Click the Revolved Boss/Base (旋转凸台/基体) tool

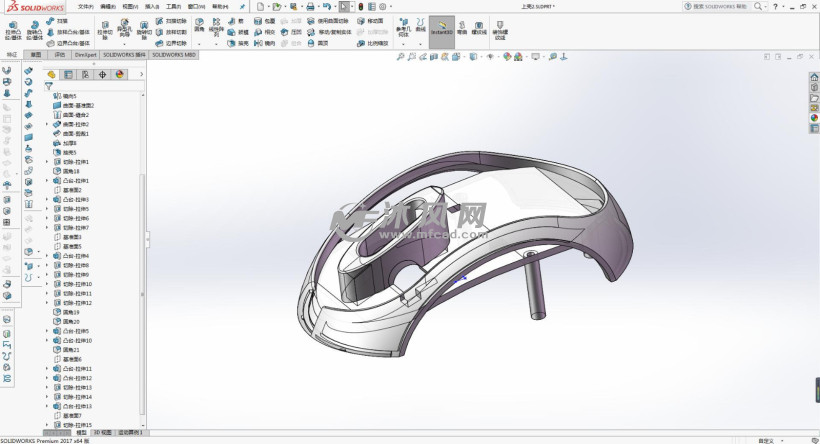pyautogui.click(x=35, y=31)
